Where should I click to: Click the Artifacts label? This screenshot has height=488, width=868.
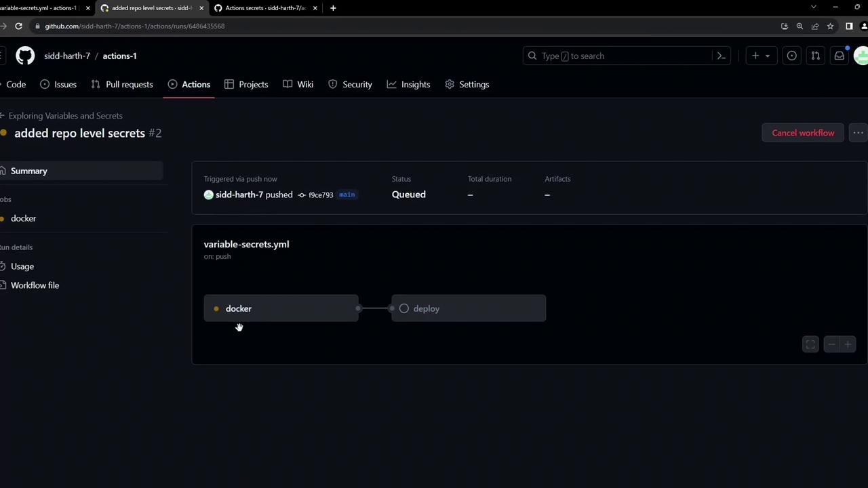pyautogui.click(x=557, y=179)
